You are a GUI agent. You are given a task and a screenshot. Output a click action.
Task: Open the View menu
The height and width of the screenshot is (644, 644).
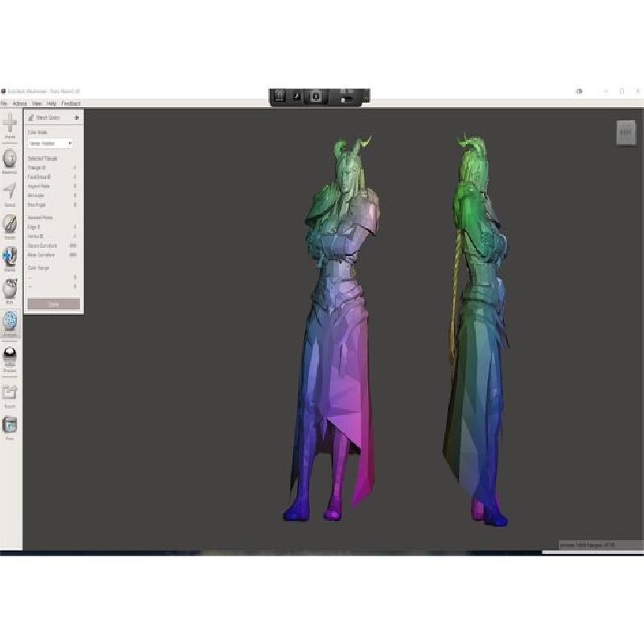coord(37,104)
